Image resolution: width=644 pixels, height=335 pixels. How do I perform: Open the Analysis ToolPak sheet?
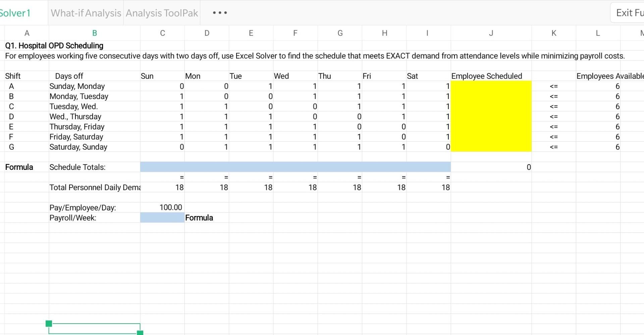(161, 13)
